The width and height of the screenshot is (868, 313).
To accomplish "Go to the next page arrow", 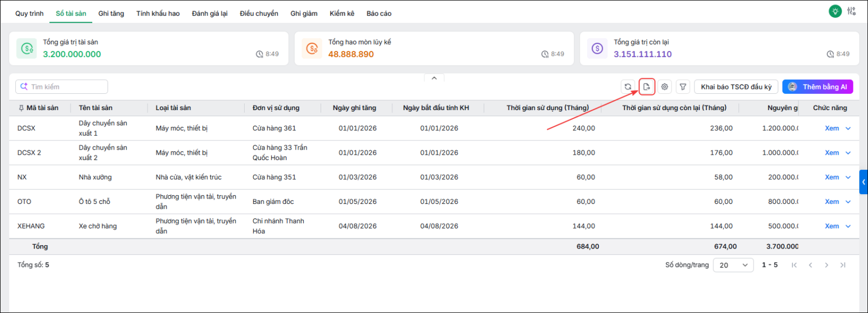I will coord(827,265).
